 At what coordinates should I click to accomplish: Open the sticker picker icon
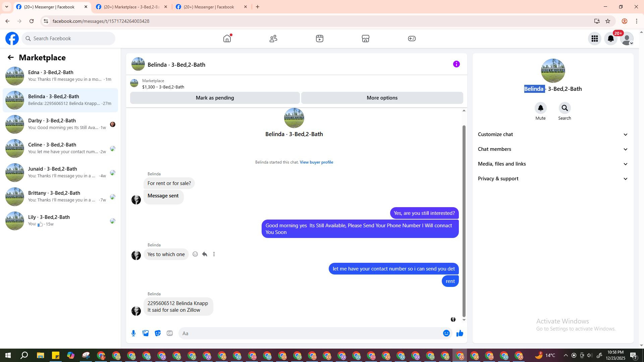158,333
